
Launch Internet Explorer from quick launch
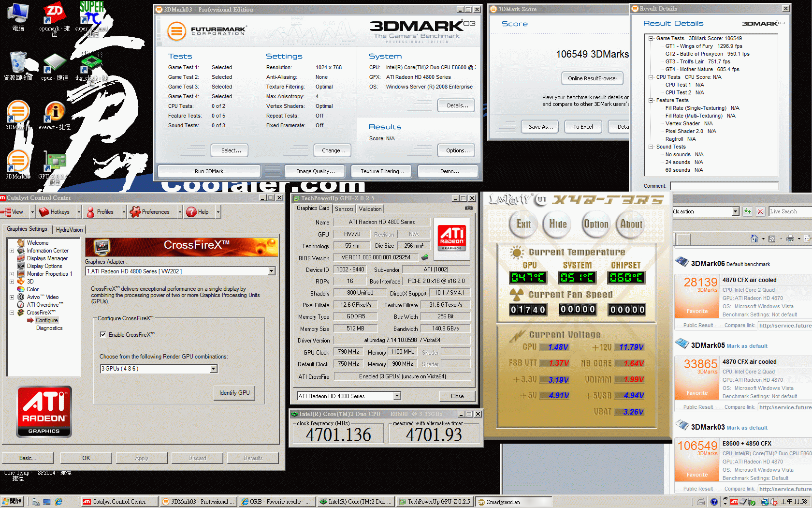coord(58,502)
